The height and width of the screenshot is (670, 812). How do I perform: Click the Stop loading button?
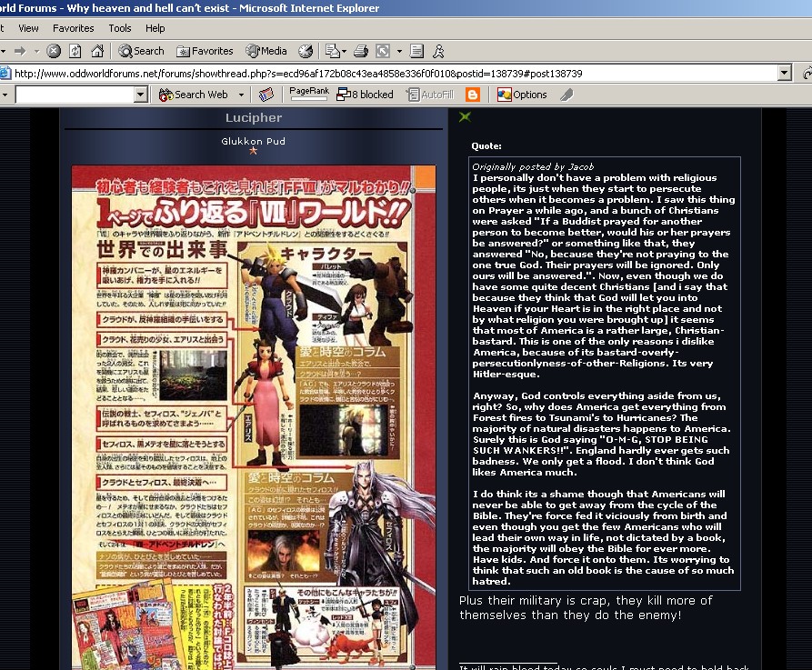55,52
